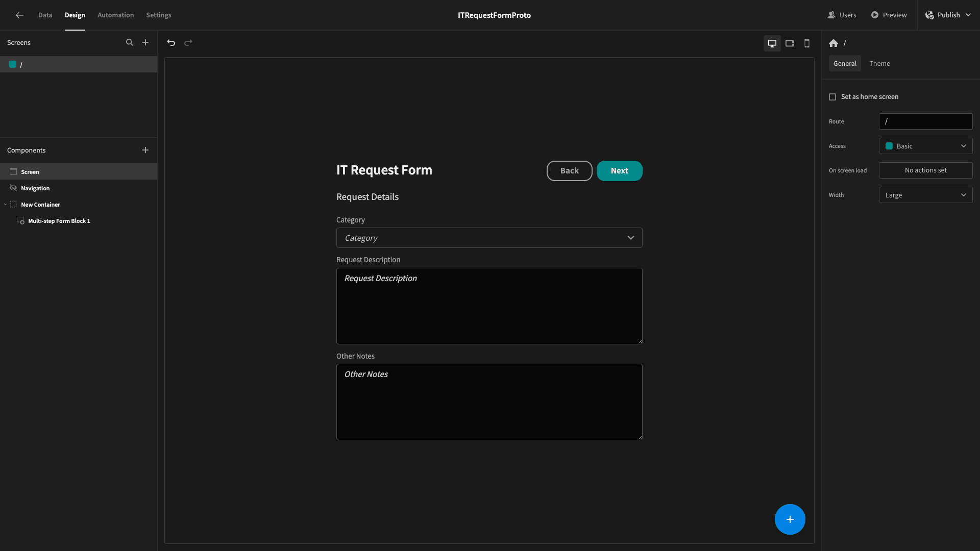Switch to mobile preview size
The width and height of the screenshot is (980, 551).
click(807, 43)
